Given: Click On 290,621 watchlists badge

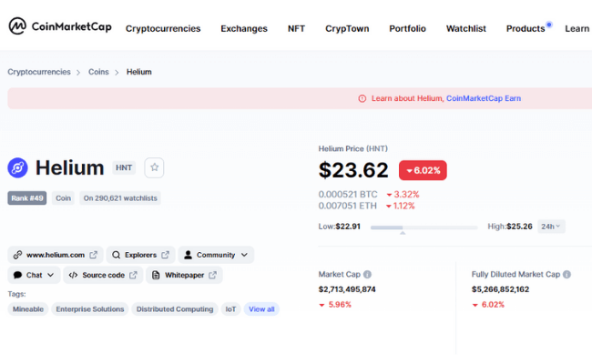Looking at the screenshot, I should coord(120,198).
